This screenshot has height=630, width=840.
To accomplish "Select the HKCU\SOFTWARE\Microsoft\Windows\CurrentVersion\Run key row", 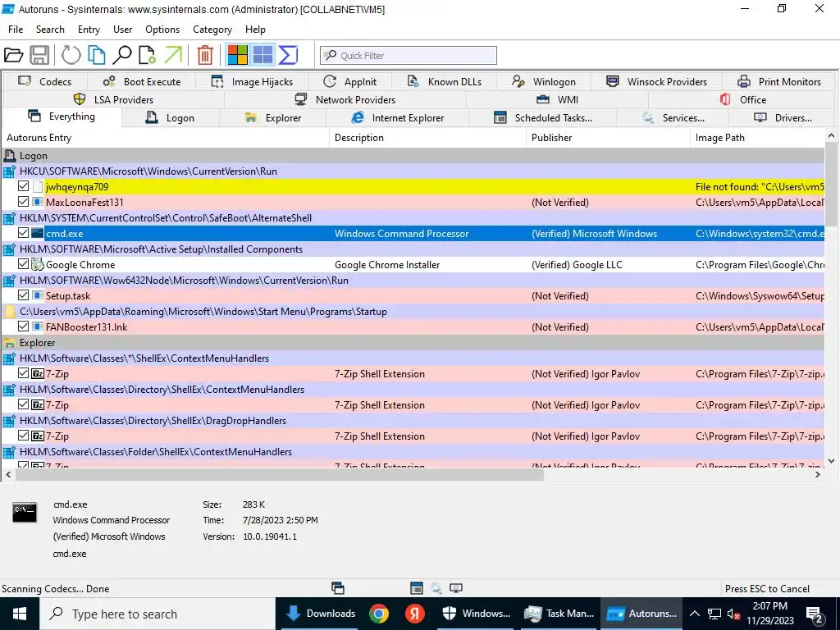I will pos(413,171).
